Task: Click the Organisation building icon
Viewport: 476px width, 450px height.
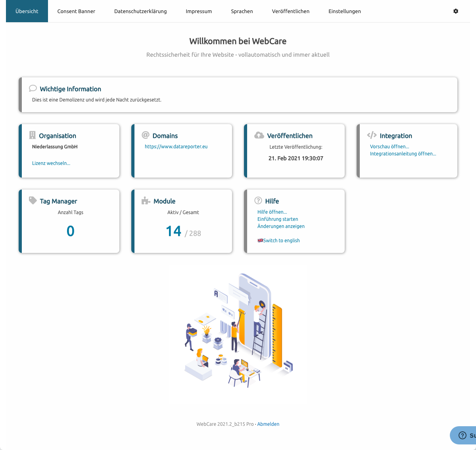Action: 33,135
